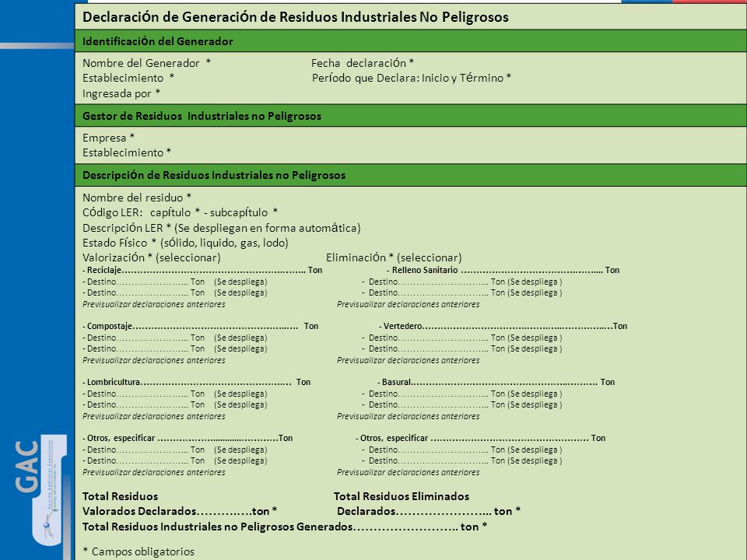Click the 'Nombre del residuo' field
Screen dimensions: 747x560
(x=137, y=197)
